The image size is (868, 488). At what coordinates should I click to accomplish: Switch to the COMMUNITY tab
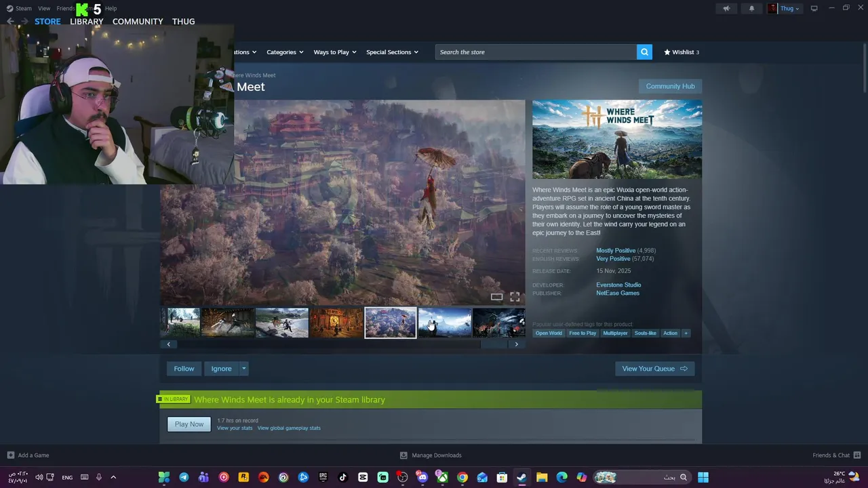[x=138, y=22]
